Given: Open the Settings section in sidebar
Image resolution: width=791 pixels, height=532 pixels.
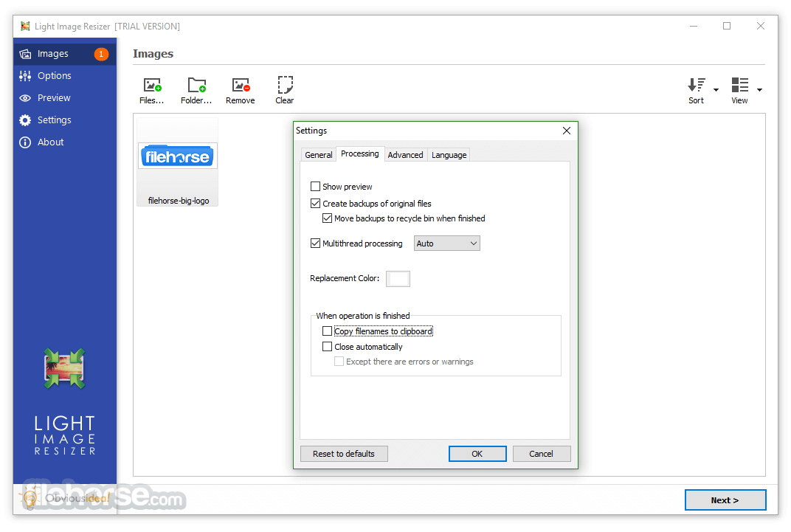Looking at the screenshot, I should click(65, 120).
